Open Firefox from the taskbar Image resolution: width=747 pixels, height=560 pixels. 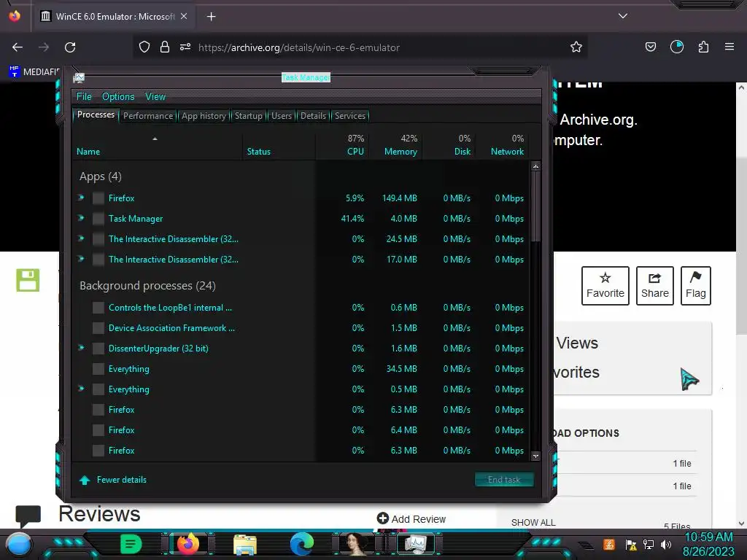click(188, 544)
